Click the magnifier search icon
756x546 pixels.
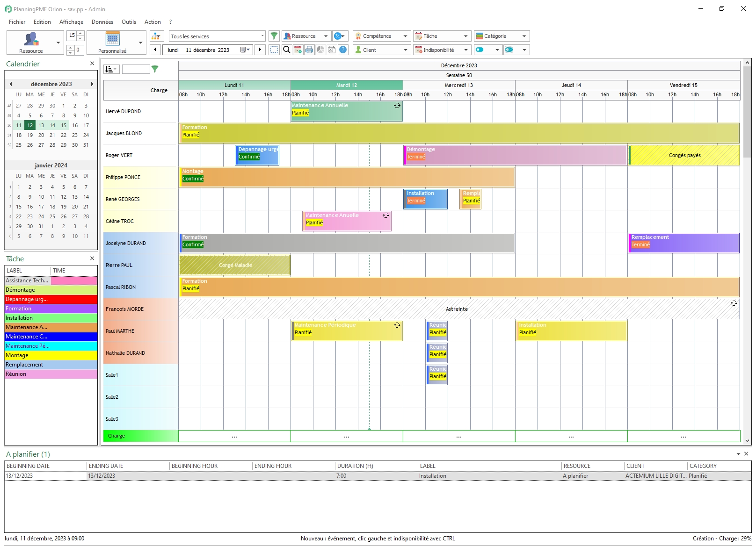pyautogui.click(x=287, y=50)
